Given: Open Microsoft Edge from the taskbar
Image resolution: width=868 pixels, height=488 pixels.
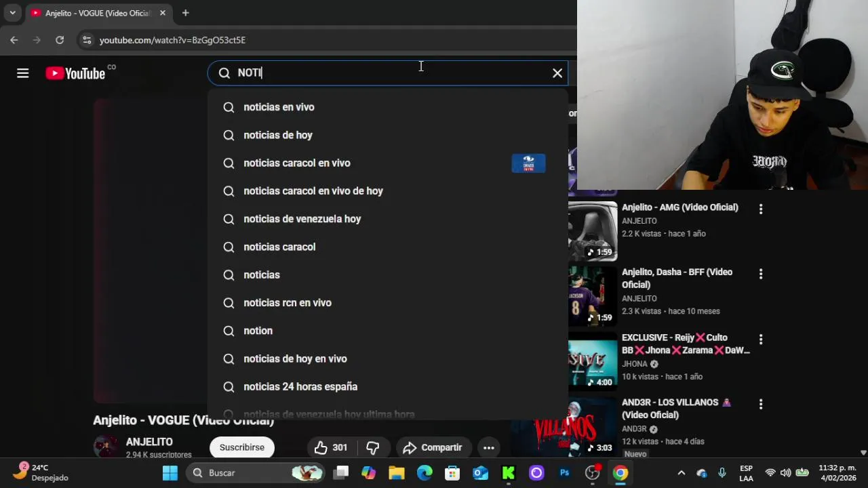Looking at the screenshot, I should tap(425, 473).
